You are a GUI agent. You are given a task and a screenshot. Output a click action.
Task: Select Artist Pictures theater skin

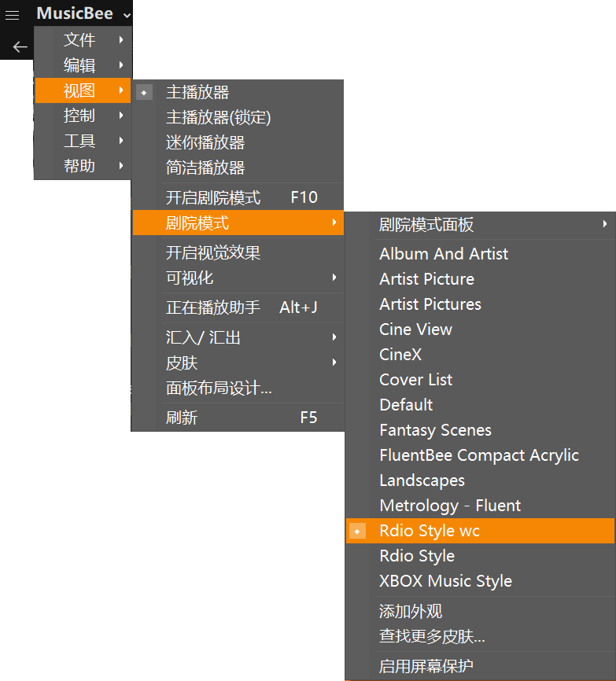coord(481,304)
